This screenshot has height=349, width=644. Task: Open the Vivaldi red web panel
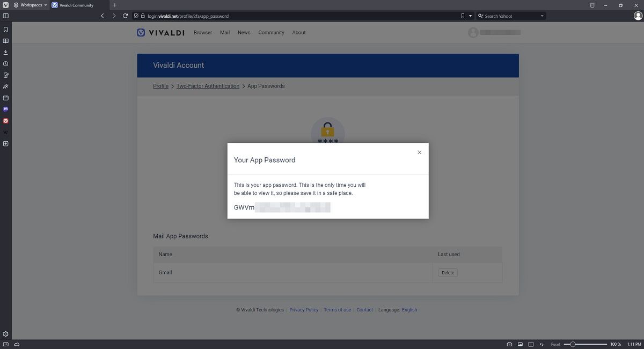coord(5,121)
